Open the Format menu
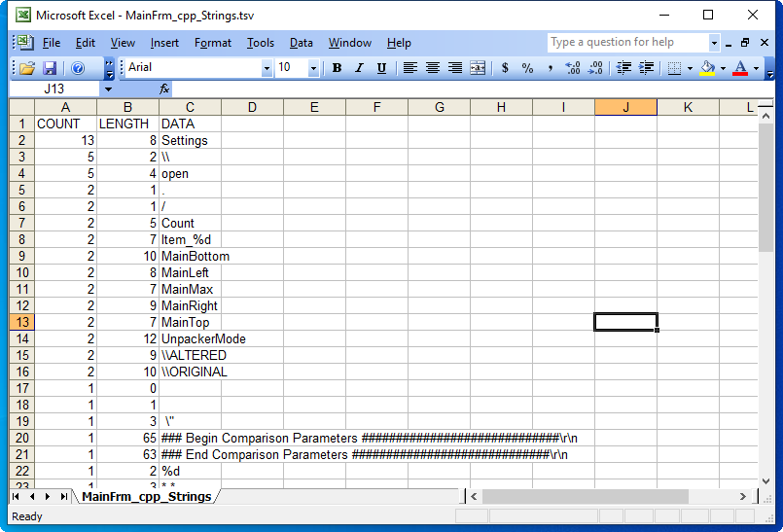 point(212,43)
